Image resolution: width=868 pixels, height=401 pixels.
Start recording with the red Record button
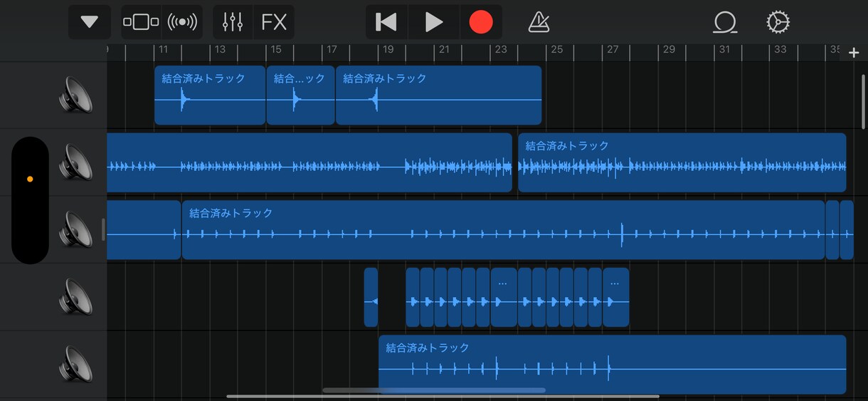481,22
